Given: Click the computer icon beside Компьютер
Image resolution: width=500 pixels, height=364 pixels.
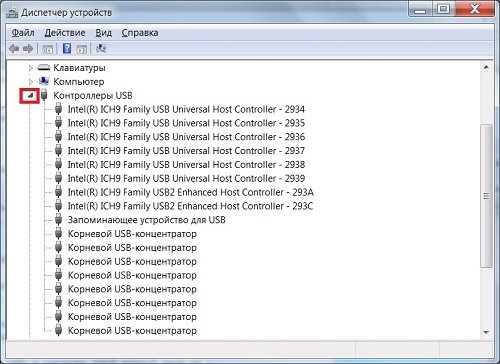Looking at the screenshot, I should tap(44, 81).
